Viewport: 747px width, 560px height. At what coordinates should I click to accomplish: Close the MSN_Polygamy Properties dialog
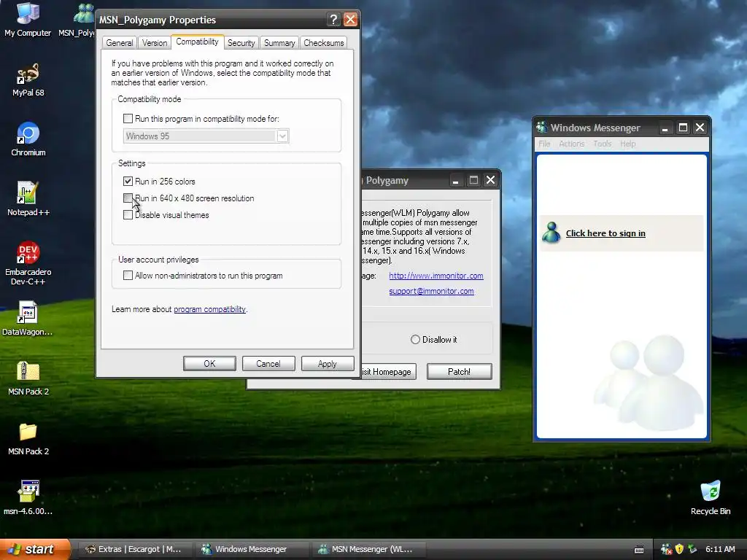[x=350, y=20]
